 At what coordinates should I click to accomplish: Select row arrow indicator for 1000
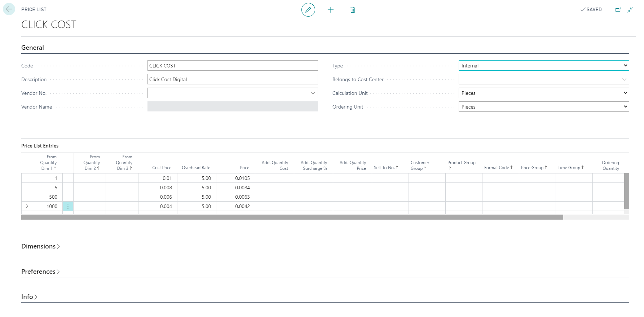point(26,206)
